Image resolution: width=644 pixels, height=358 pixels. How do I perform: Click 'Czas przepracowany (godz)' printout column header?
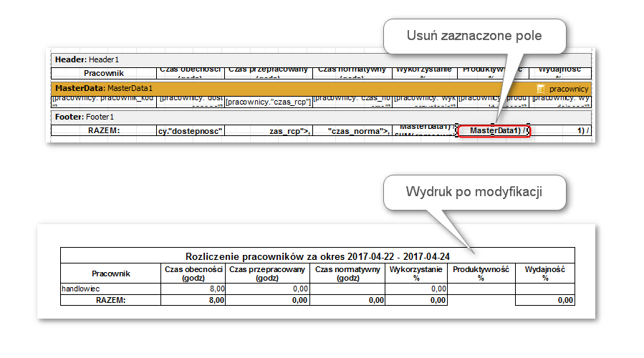pyautogui.click(x=267, y=274)
